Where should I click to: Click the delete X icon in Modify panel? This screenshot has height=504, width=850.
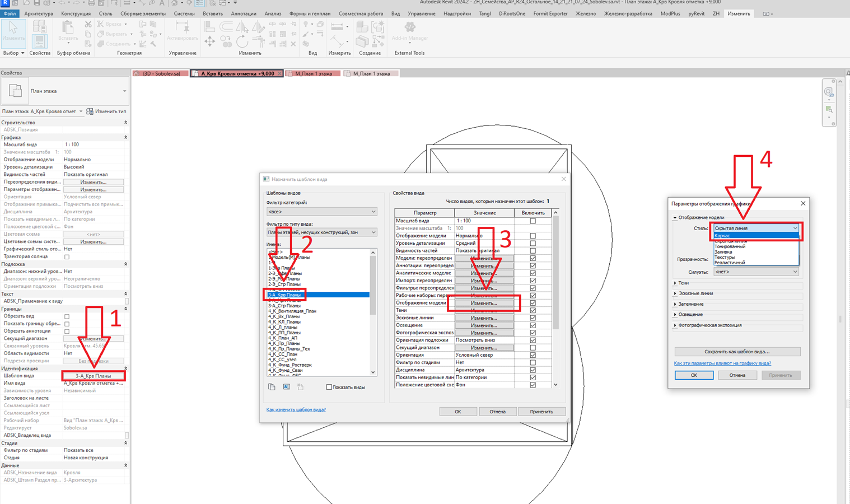pyautogui.click(x=293, y=44)
